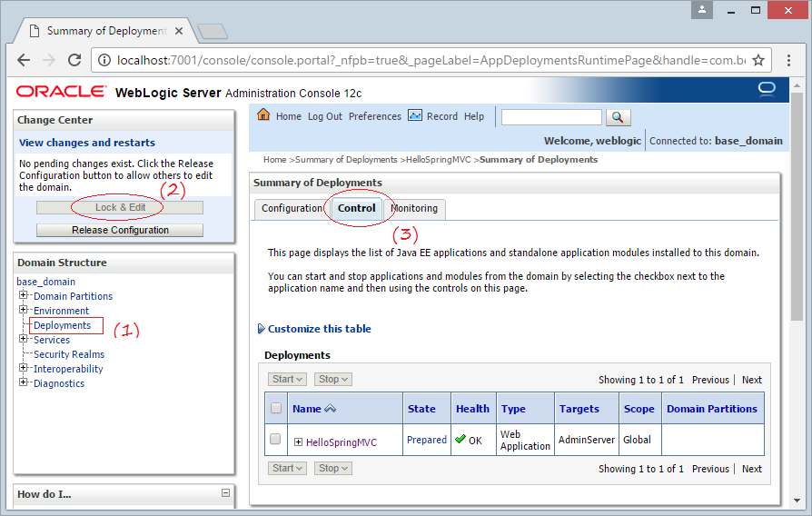Expand Environment tree node

[23, 310]
